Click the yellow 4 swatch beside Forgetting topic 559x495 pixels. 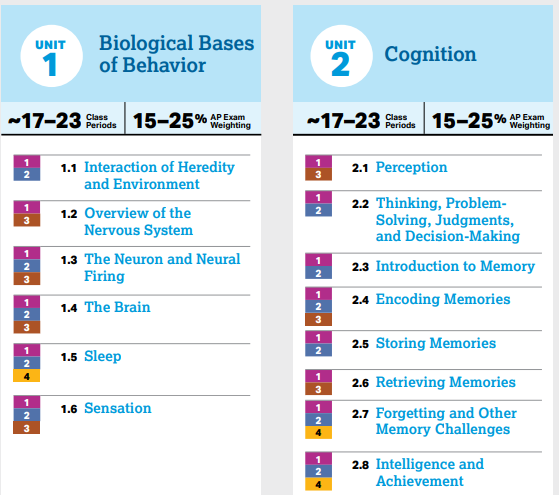318,433
